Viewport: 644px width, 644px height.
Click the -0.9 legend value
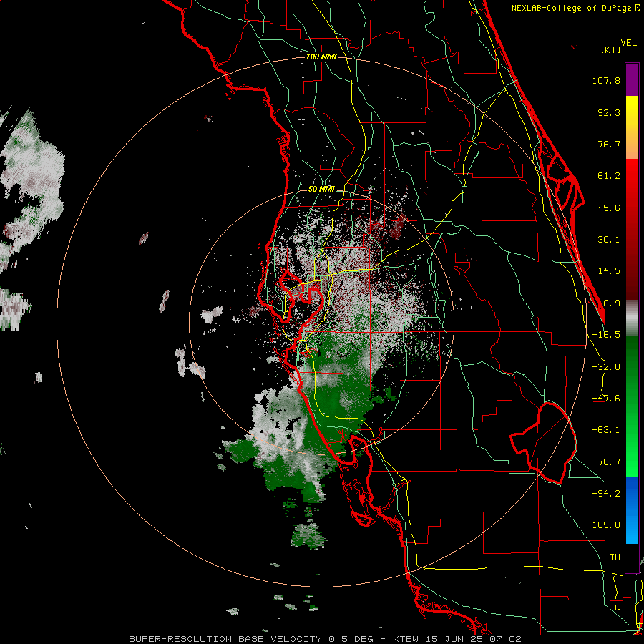coord(609,303)
